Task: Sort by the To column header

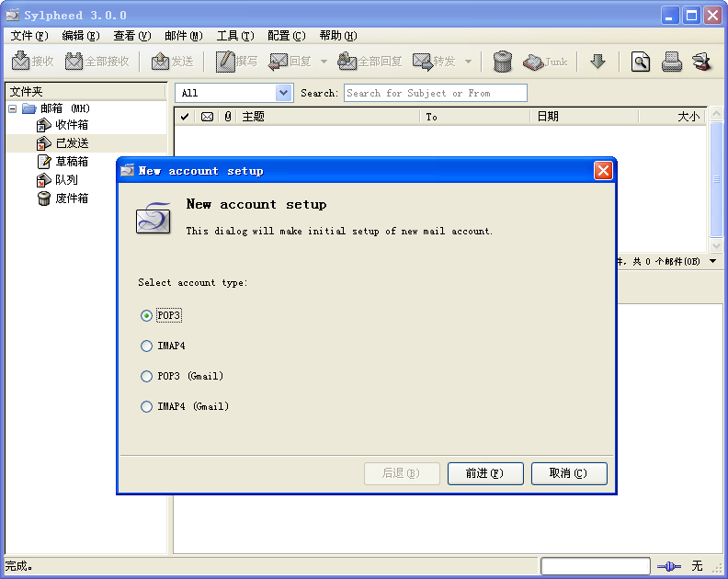Action: pyautogui.click(x=475, y=117)
